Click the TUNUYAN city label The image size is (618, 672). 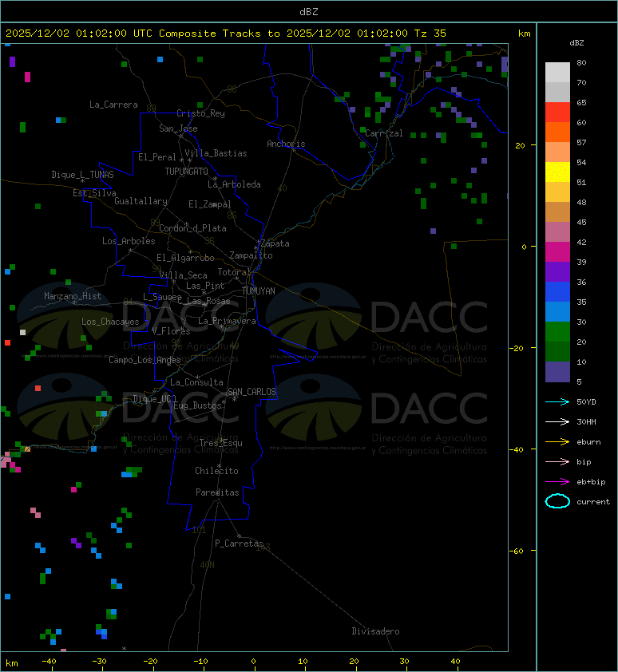(259, 291)
